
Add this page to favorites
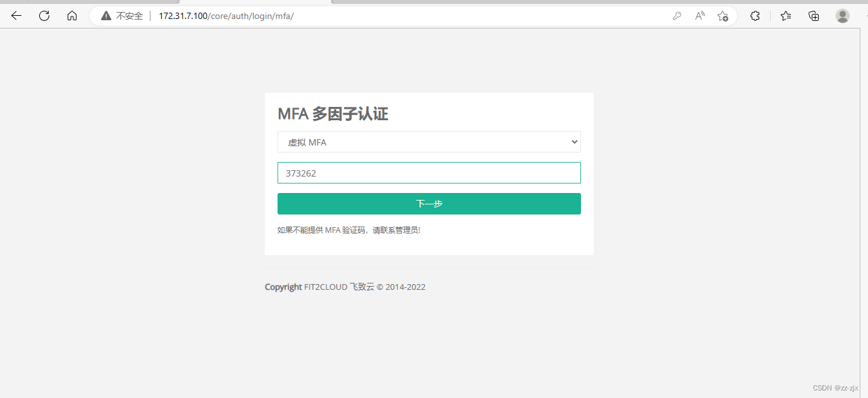pos(722,16)
